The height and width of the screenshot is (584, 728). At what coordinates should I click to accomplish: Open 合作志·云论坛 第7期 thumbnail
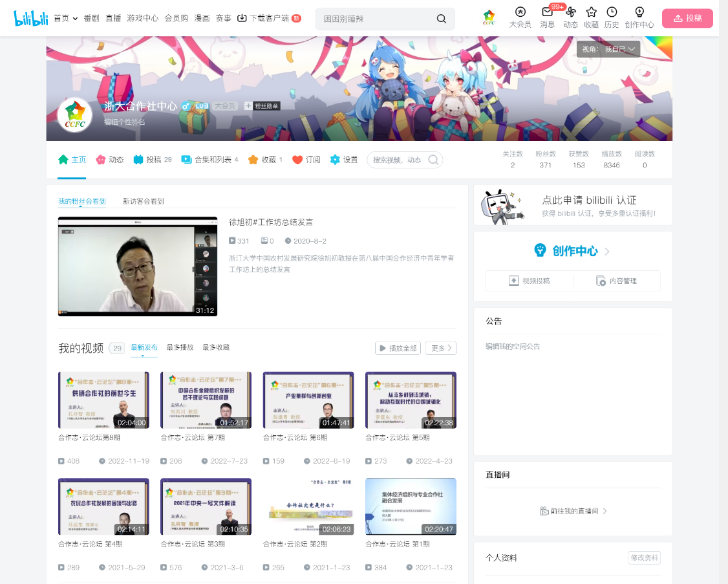(206, 400)
